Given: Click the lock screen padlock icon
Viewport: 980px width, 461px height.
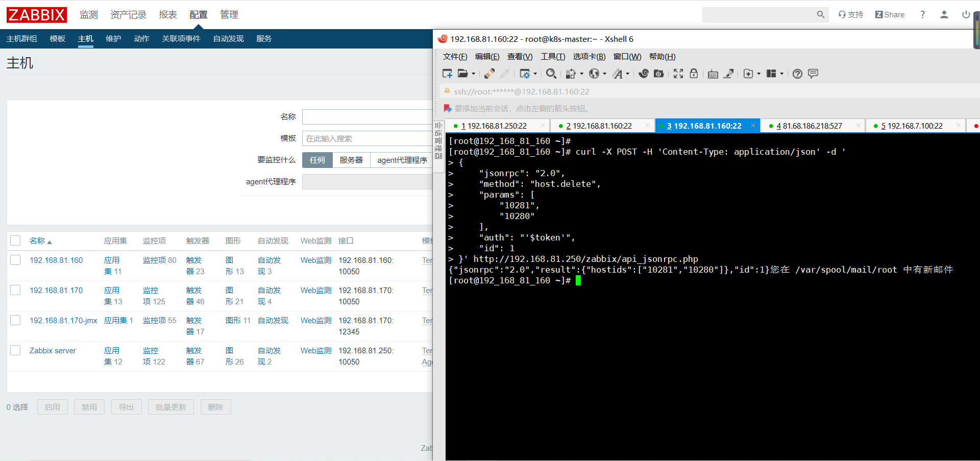Looking at the screenshot, I should point(694,74).
